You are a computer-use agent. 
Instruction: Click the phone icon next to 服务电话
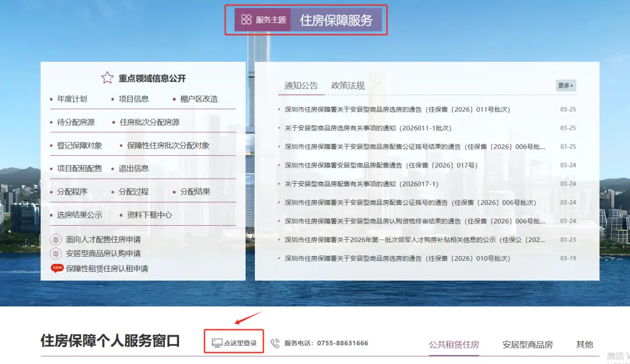pyautogui.click(x=275, y=343)
